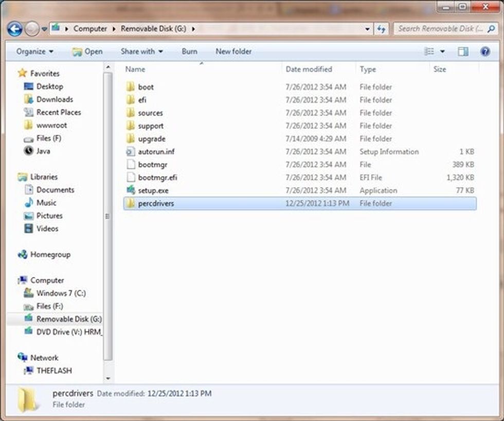Image resolution: width=504 pixels, height=421 pixels.
Task: Click the Preview pane icon
Action: coord(463,51)
